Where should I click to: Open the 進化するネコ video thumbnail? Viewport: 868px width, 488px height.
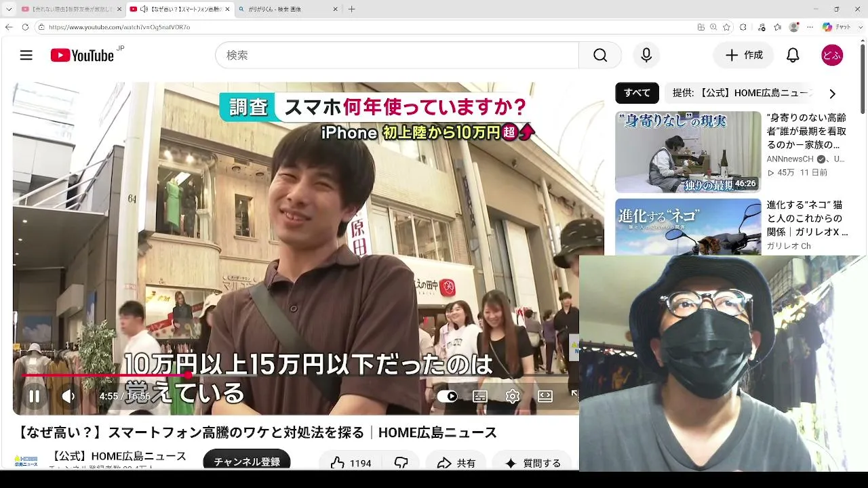[x=688, y=227]
